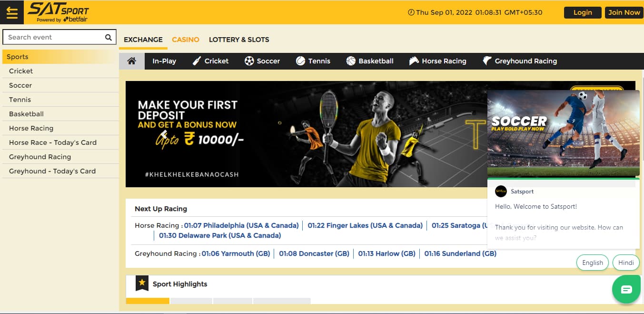The width and height of the screenshot is (644, 314).
Task: Click the Soccer promo image in chat
Action: 564,133
